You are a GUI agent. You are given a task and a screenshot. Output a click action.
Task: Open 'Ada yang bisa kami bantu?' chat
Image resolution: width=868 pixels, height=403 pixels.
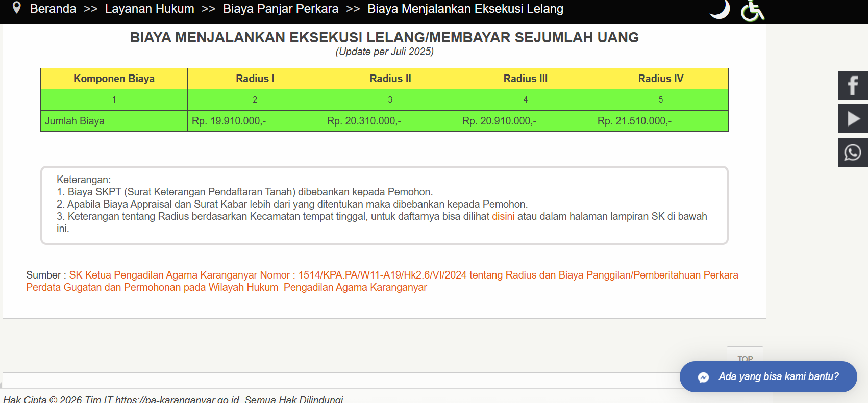click(x=768, y=377)
